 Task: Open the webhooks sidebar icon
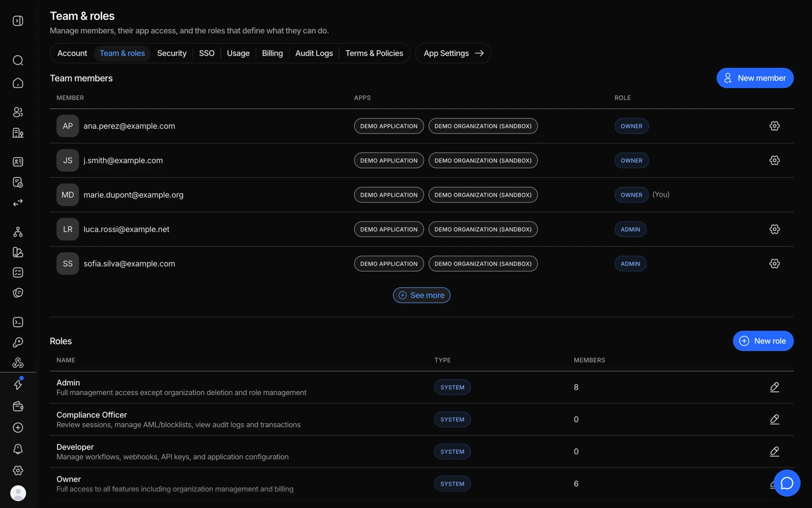coord(18,363)
